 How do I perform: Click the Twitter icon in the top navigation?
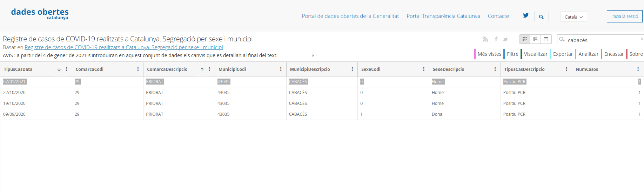525,16
